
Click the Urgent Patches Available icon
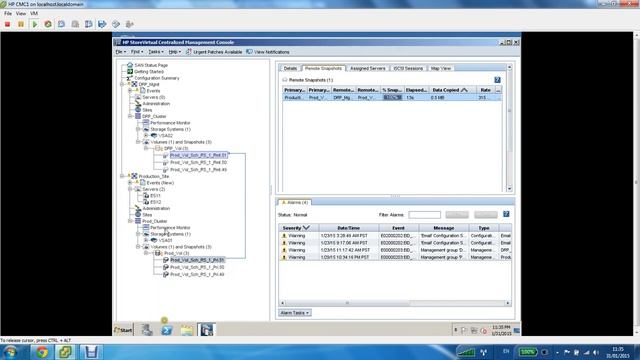pyautogui.click(x=189, y=52)
